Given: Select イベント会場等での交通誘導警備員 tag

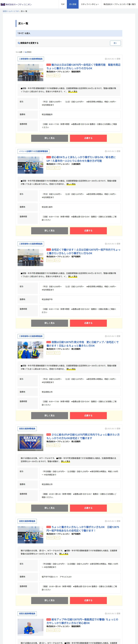Looking at the screenshot, I should [x=33, y=151].
